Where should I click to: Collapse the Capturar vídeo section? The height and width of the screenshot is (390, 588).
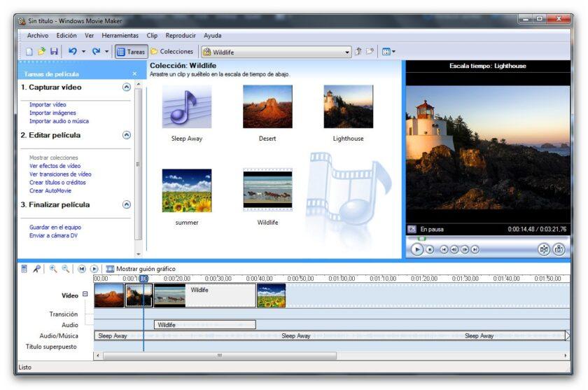point(127,88)
